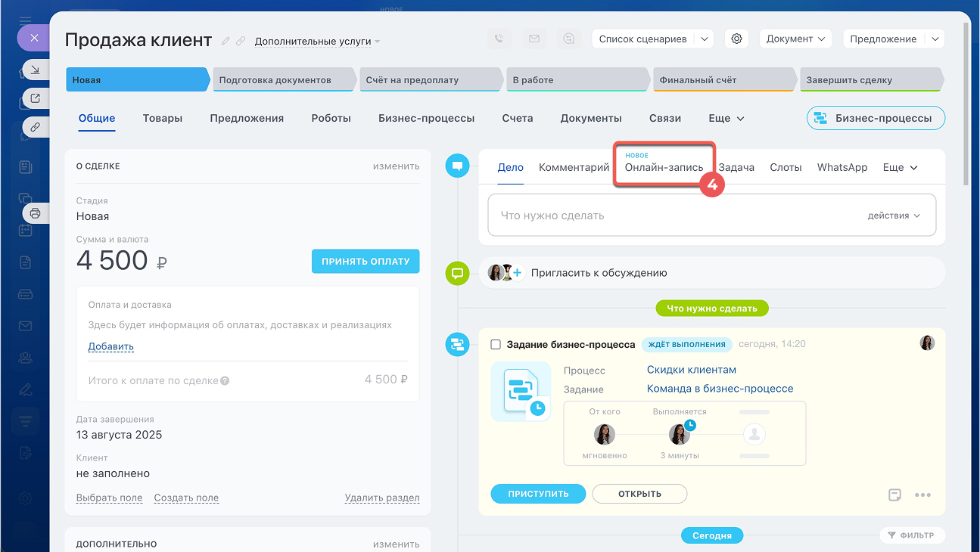Open three-dots menu on task card
This screenshot has width=980, height=552.
pos(922,495)
